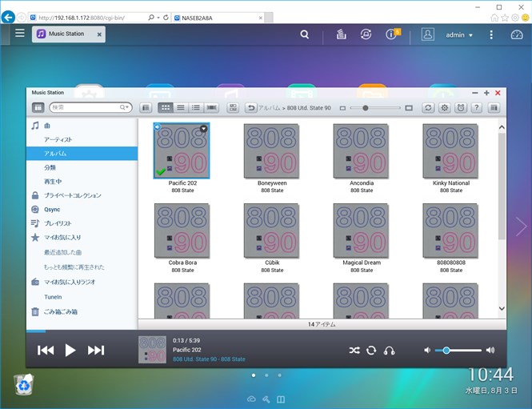Viewport: 532px width, 409px height.
Task: Click the large thumbnail size icon
Action: pyautogui.click(x=409, y=108)
